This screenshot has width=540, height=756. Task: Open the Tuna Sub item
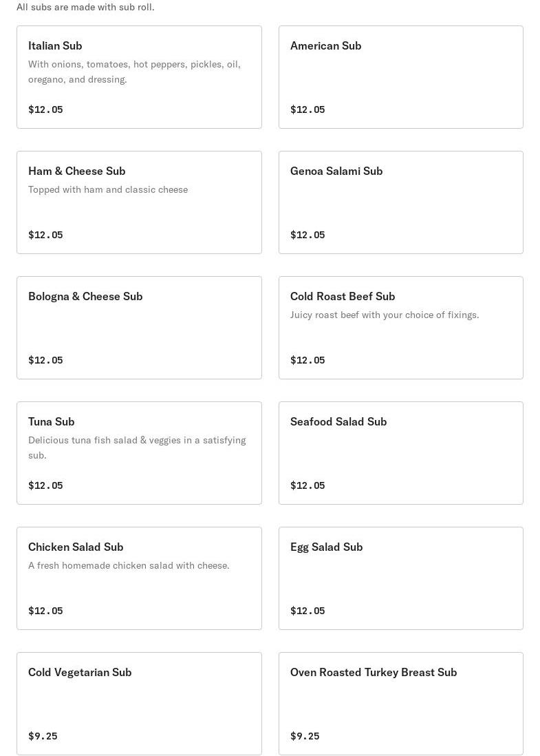(x=51, y=421)
